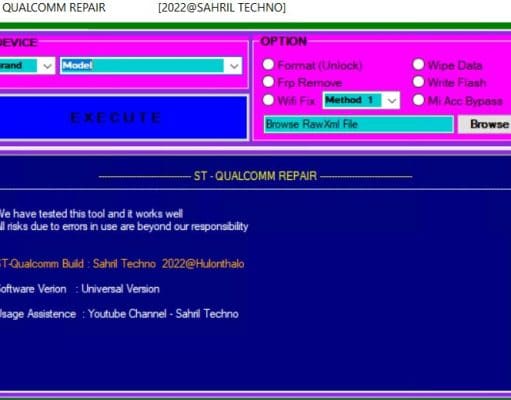
Task: Click the QUALCOMM REPAIR window title
Action: click(54, 7)
